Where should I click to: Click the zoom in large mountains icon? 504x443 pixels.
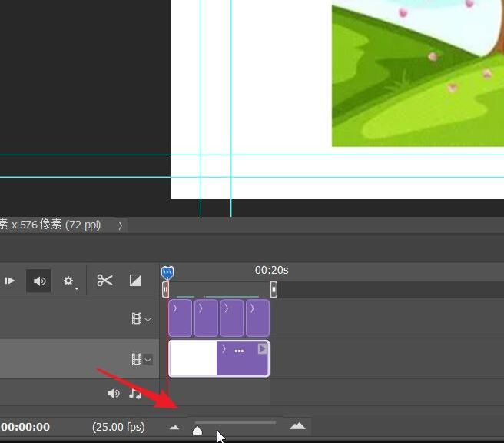tap(297, 426)
